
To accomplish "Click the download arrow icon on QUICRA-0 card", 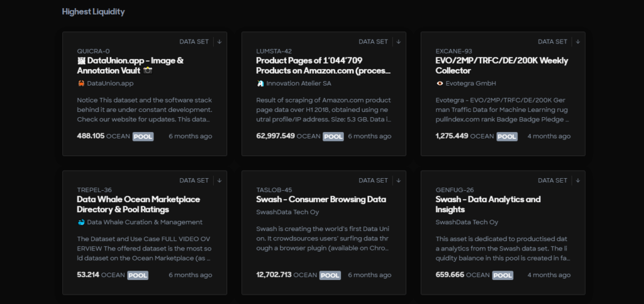I will pyautogui.click(x=219, y=42).
